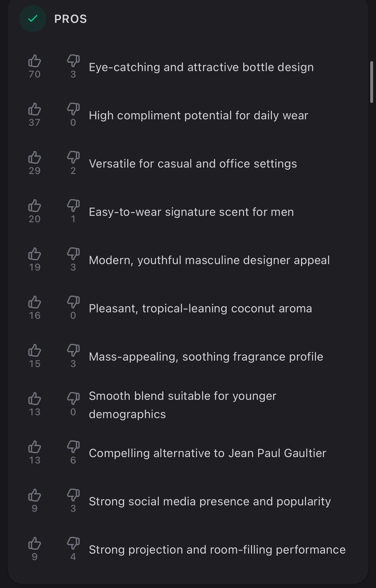Downvote 'Easy-to-wear signature scent for men'
The width and height of the screenshot is (376, 588).
tap(73, 205)
